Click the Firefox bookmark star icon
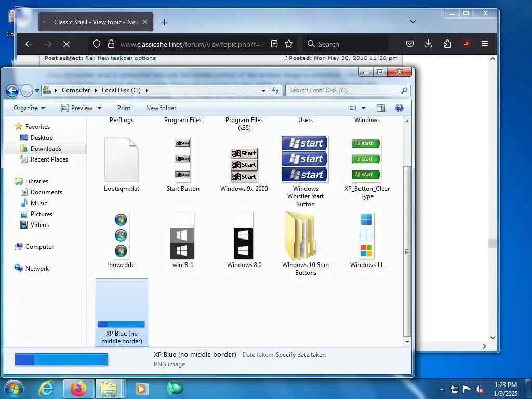This screenshot has width=532, height=399. 289,44
